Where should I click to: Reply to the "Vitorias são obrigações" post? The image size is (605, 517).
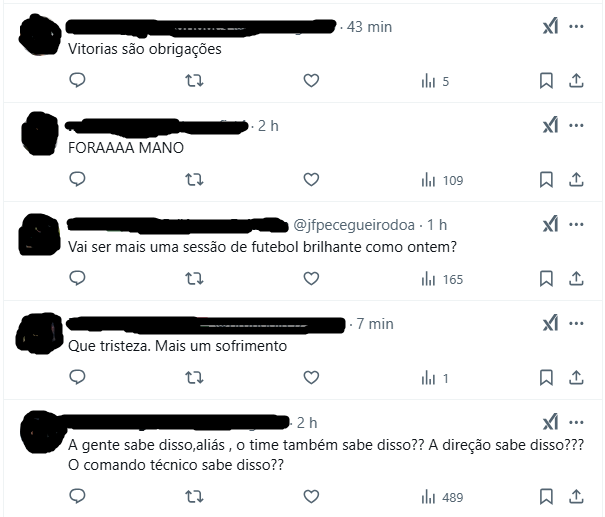point(77,80)
